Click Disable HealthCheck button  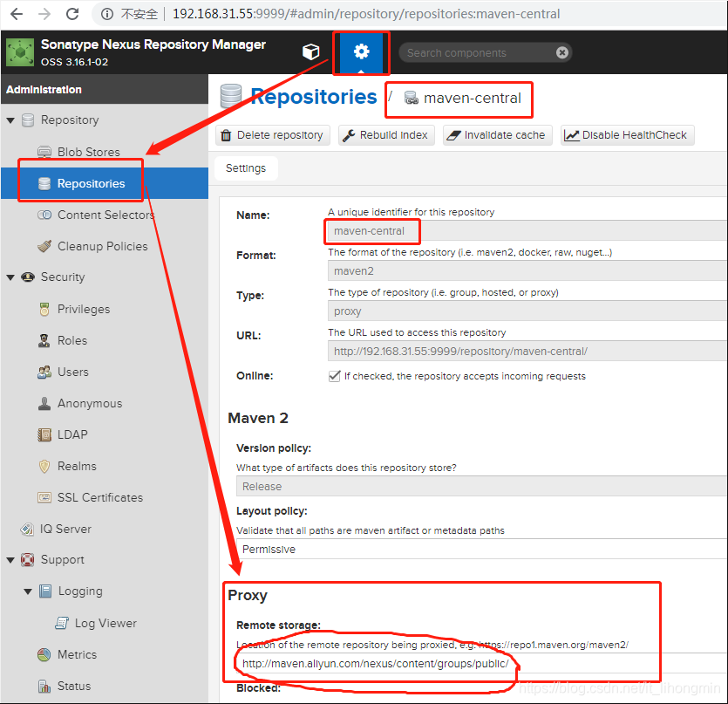tap(627, 135)
